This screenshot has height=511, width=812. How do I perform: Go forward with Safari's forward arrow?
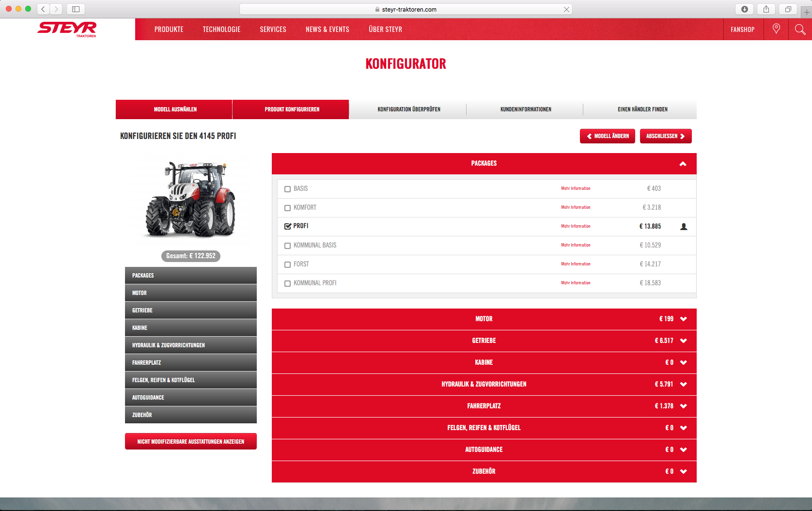tap(56, 9)
